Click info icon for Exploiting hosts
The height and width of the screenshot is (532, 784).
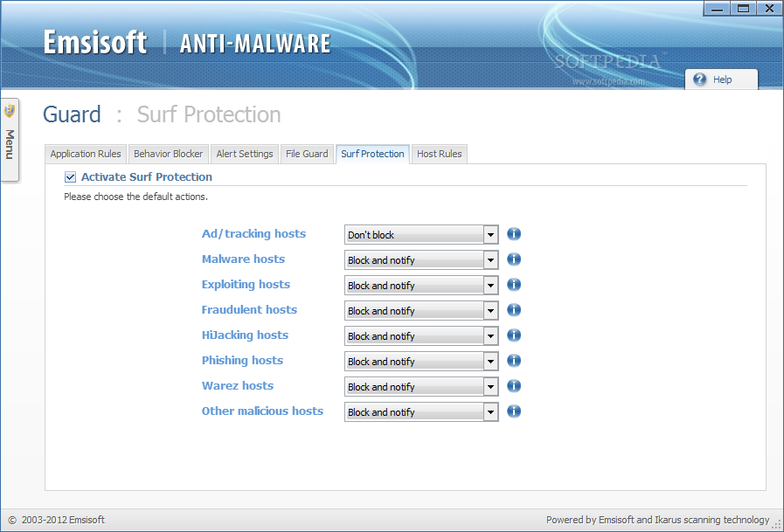[514, 285]
